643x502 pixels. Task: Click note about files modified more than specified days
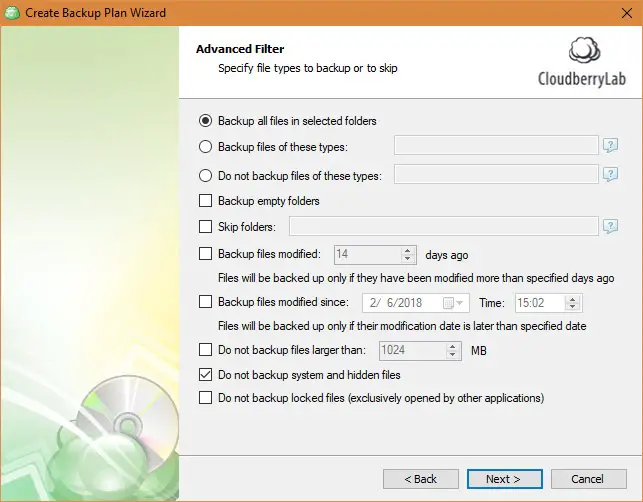(x=416, y=278)
